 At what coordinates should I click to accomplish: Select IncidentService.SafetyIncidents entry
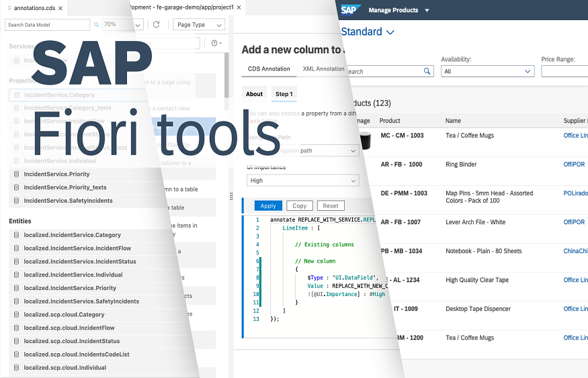point(69,201)
